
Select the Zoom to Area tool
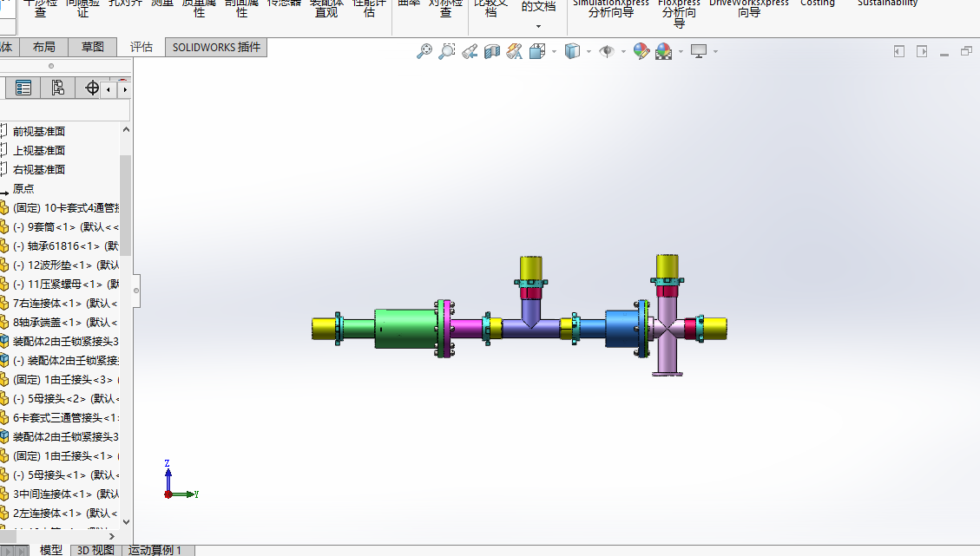447,51
